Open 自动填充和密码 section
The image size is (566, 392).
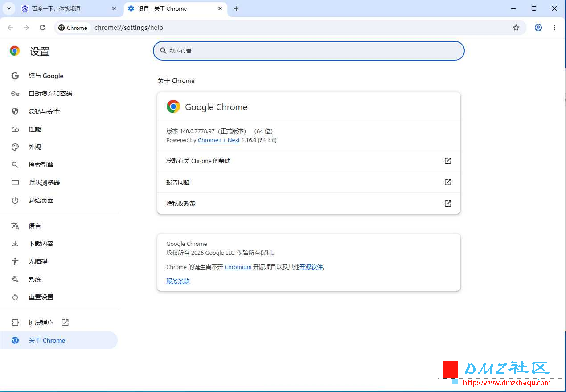pyautogui.click(x=59, y=94)
